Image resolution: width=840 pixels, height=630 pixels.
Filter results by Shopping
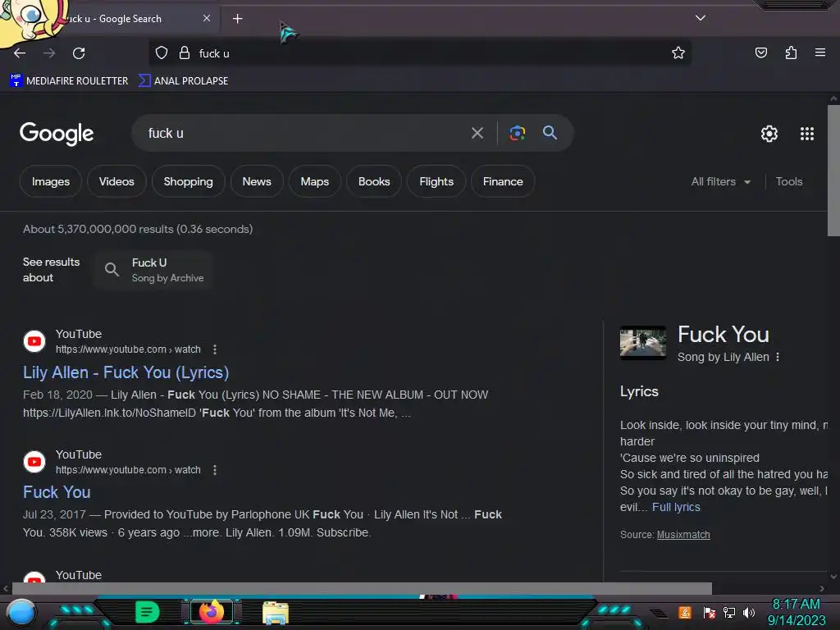coord(188,181)
